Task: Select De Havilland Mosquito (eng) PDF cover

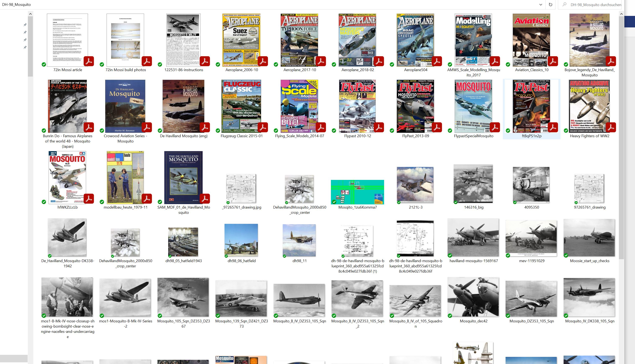Action: [x=183, y=106]
